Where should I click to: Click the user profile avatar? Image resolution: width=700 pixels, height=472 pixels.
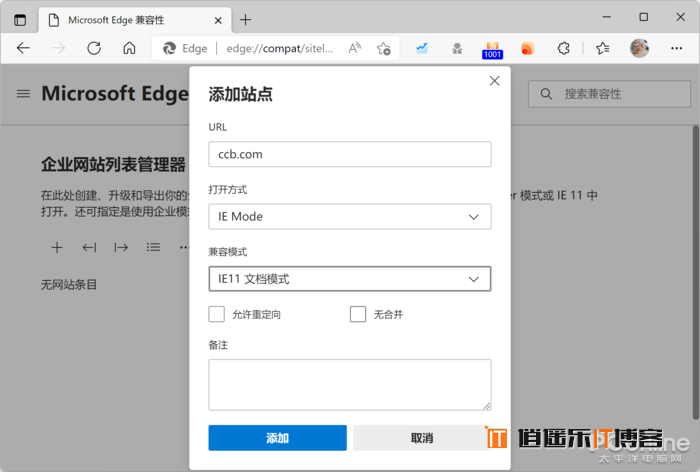tap(639, 48)
